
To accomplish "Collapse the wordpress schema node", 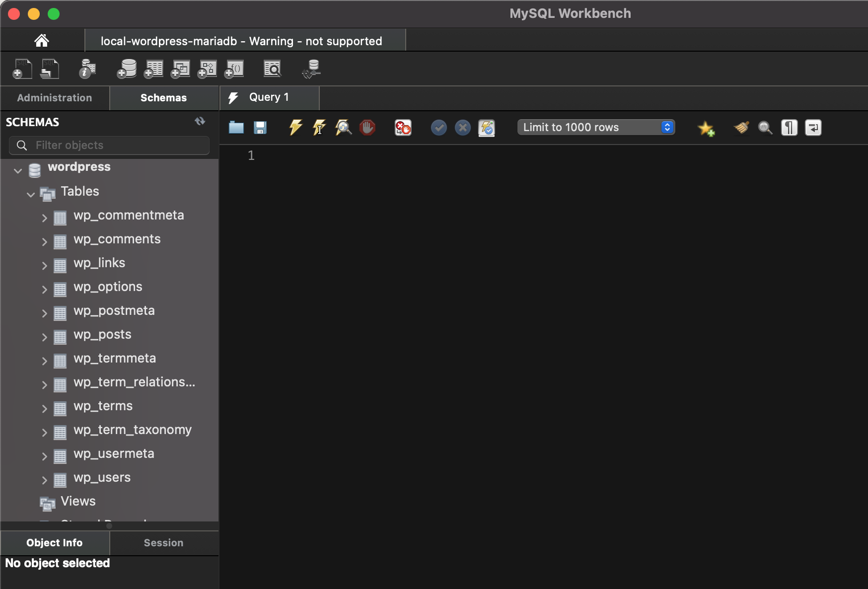I will coord(18,171).
